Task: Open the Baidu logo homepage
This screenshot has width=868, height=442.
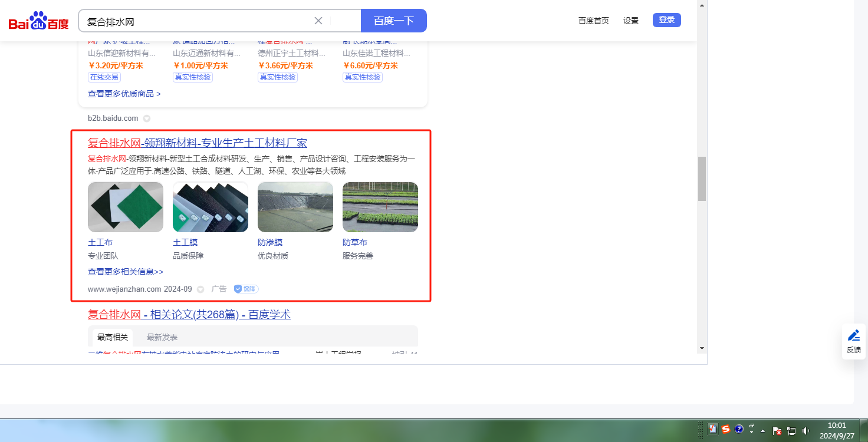Action: point(39,21)
